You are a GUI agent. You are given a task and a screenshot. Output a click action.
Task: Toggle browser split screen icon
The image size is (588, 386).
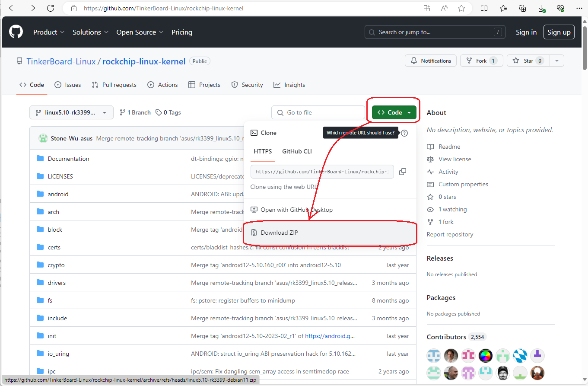[484, 8]
